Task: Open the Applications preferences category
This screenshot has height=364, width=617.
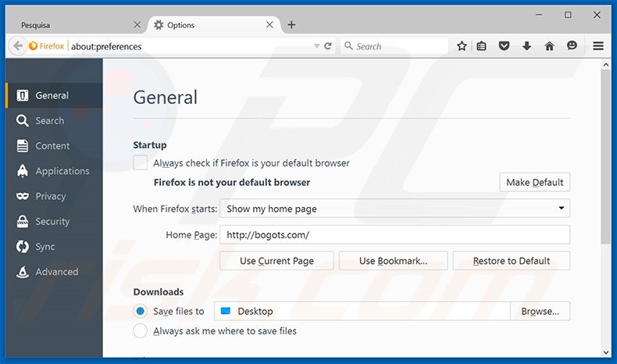Action: (x=55, y=171)
